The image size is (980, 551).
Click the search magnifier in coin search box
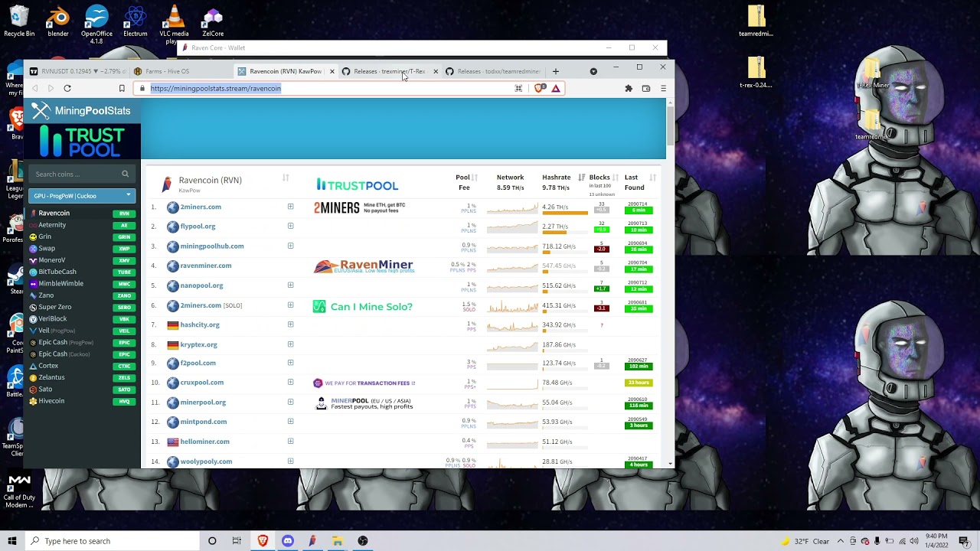[x=125, y=174]
